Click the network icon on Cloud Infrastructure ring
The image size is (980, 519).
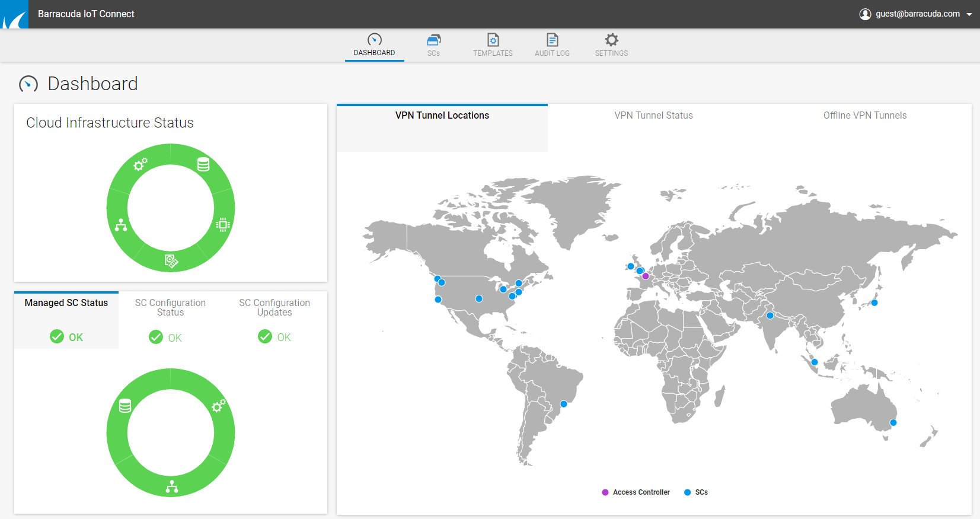click(121, 225)
